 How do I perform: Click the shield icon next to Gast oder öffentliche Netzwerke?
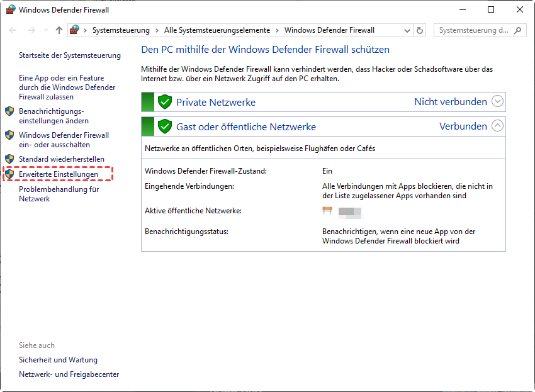click(165, 126)
